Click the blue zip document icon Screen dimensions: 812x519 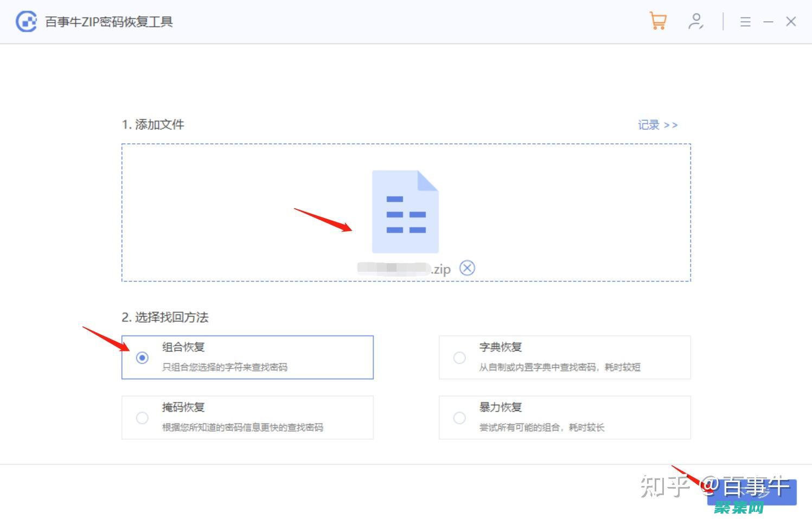click(x=405, y=212)
